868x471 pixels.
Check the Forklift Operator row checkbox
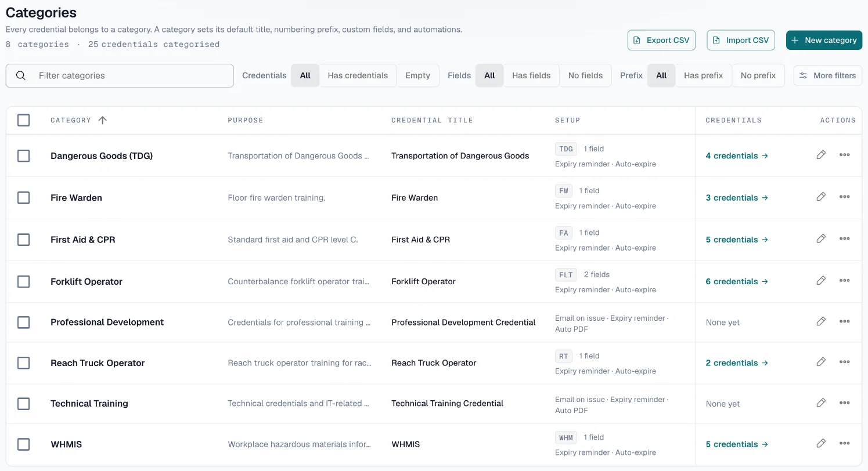coord(23,281)
